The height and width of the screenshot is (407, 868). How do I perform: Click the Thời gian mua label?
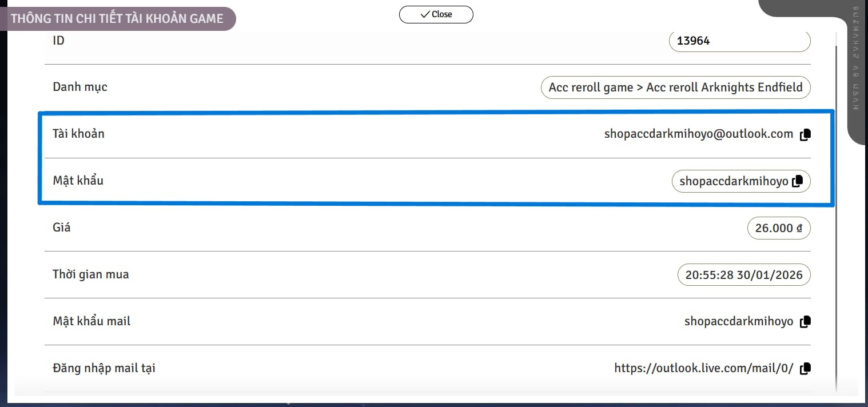coord(90,274)
